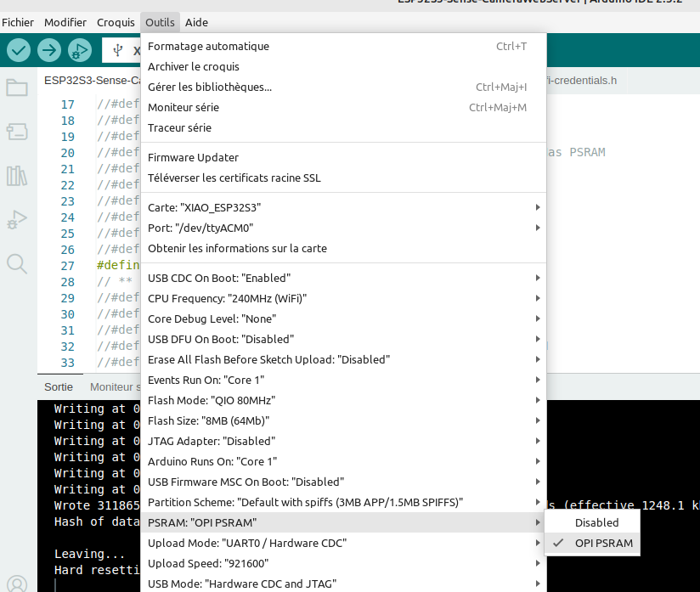Start debugging with the debug toolbar icon
Viewport: 700px width, 592px height.
coord(80,50)
